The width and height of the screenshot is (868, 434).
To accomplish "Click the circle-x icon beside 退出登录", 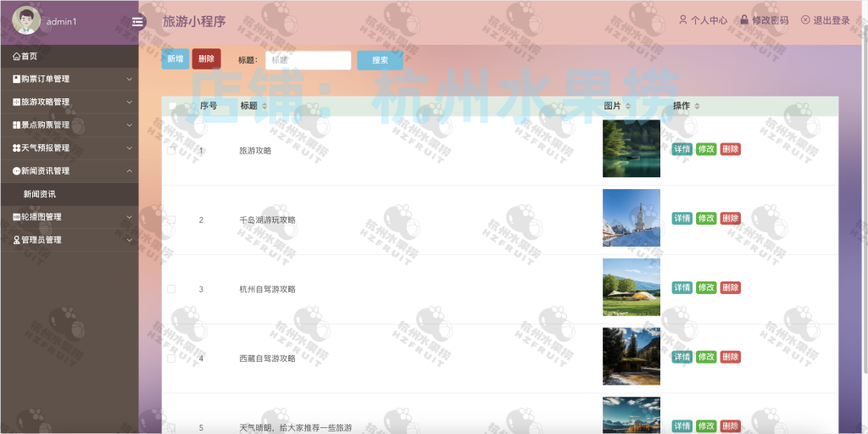I will click(805, 20).
